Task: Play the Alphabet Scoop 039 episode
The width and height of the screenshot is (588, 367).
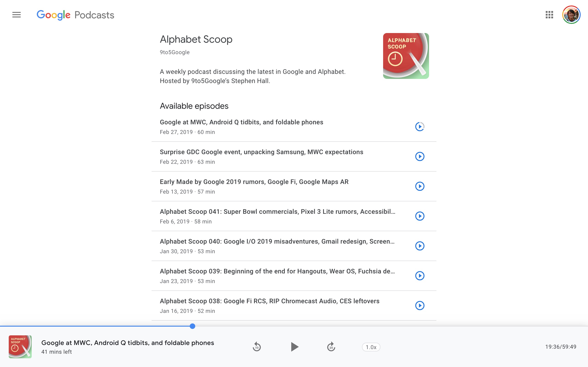Action: 420,275
